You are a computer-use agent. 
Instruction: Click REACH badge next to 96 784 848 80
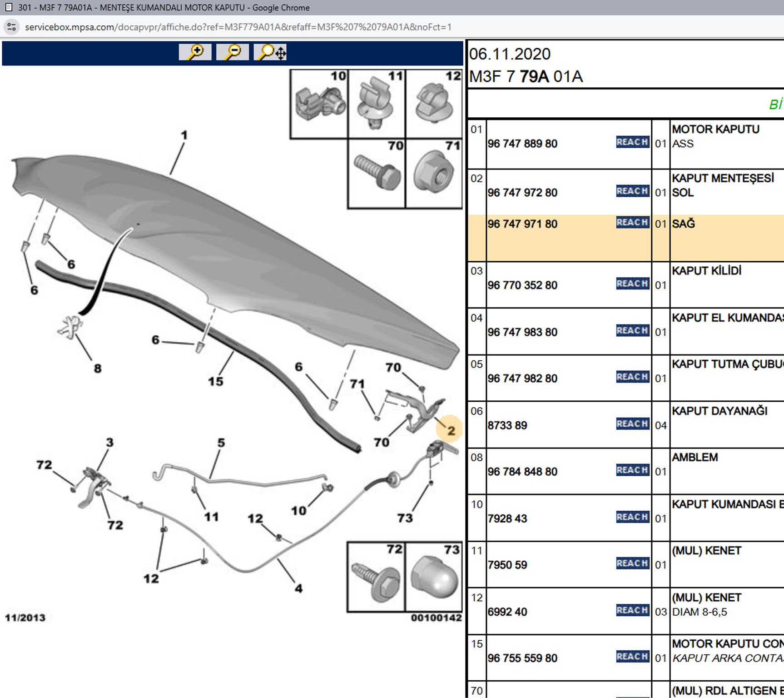click(x=632, y=470)
